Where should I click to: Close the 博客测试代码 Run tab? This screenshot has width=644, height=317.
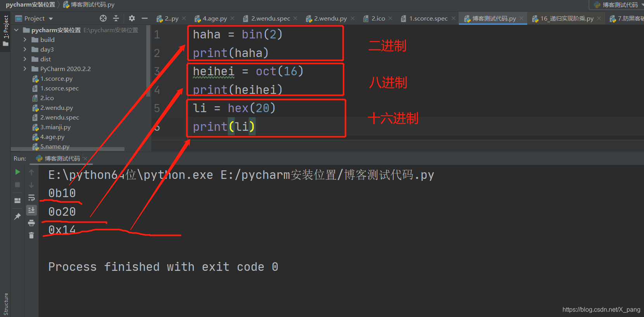[x=85, y=158]
